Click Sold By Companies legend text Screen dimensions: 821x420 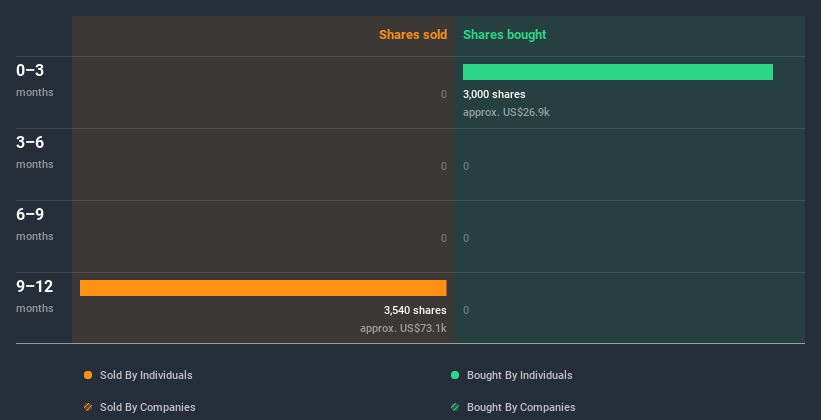148,407
